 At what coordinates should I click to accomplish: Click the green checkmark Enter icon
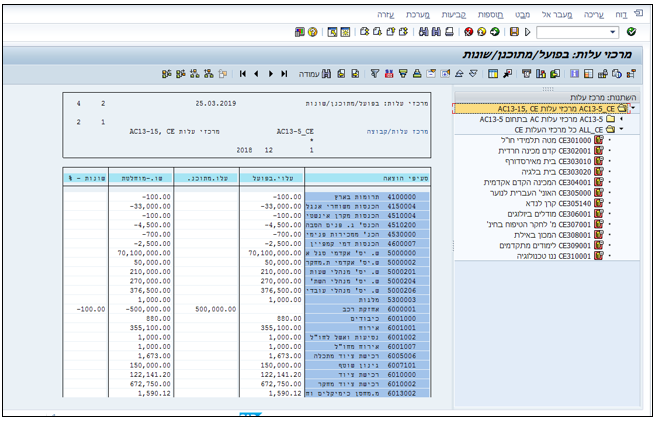[x=631, y=31]
